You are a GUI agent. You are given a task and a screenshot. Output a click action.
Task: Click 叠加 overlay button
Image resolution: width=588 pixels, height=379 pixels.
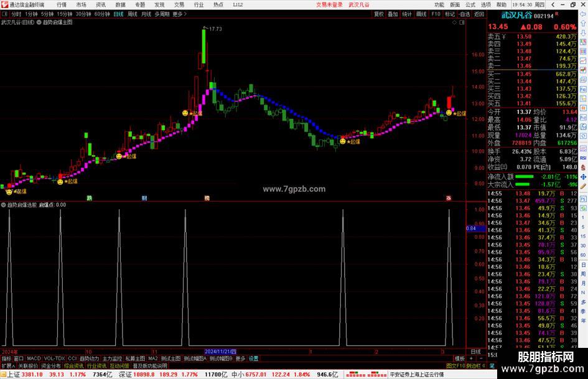(393, 14)
